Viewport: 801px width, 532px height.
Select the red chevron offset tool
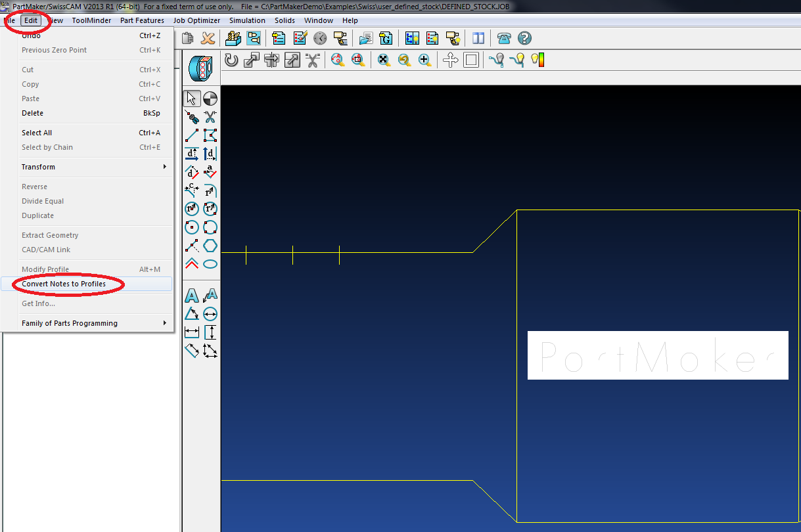[192, 264]
